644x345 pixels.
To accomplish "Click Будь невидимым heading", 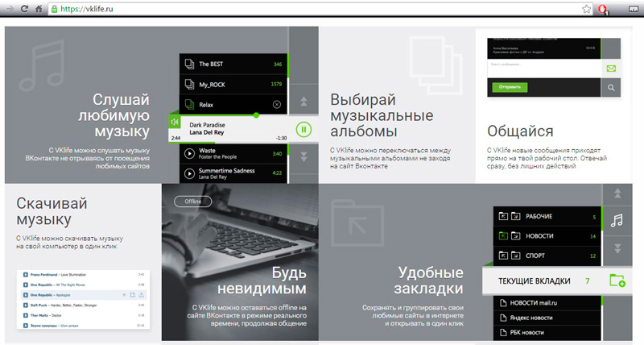I will (x=262, y=281).
